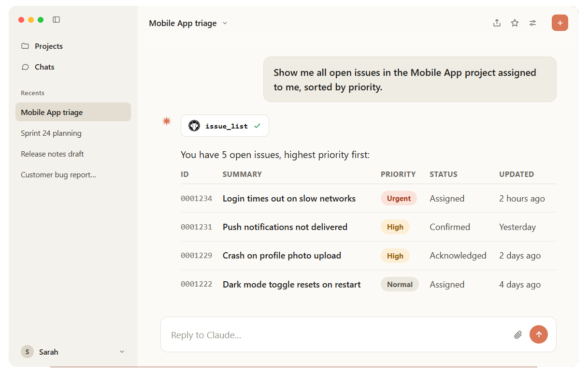
Task: Click the green maximize window button
Action: [x=41, y=20]
